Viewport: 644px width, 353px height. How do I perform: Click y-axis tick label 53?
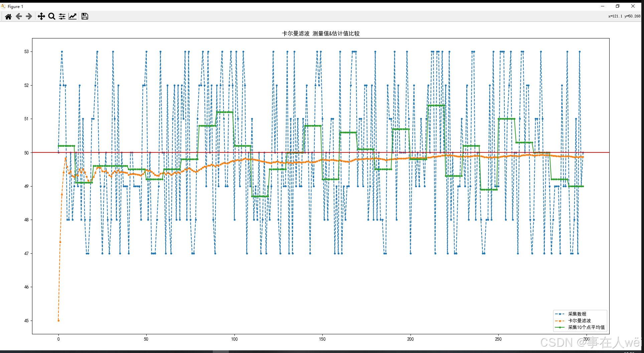pyautogui.click(x=26, y=51)
